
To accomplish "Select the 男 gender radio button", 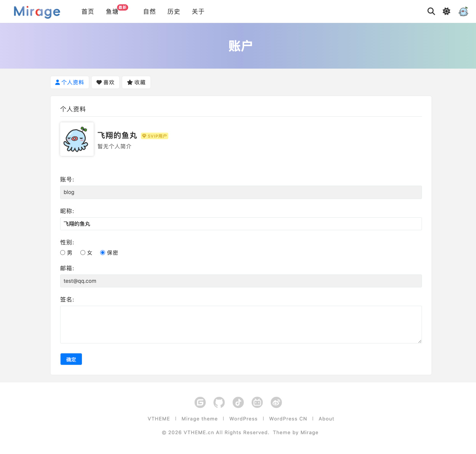I will (x=63, y=253).
